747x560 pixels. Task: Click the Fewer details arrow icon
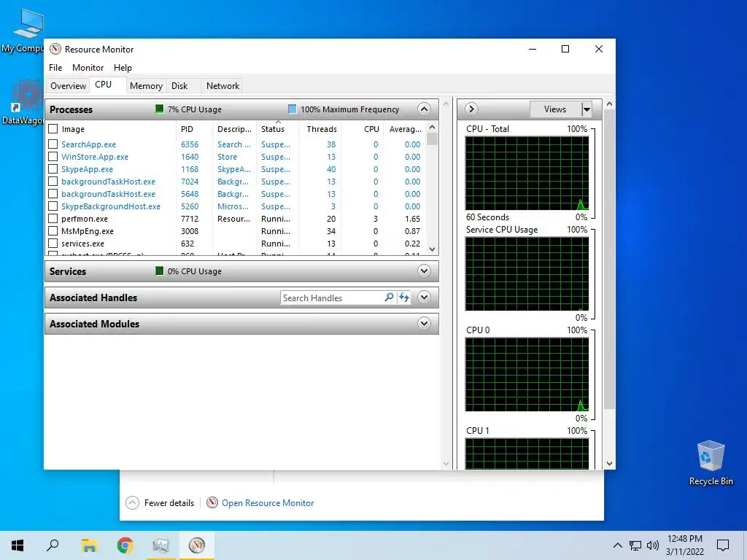tap(133, 503)
